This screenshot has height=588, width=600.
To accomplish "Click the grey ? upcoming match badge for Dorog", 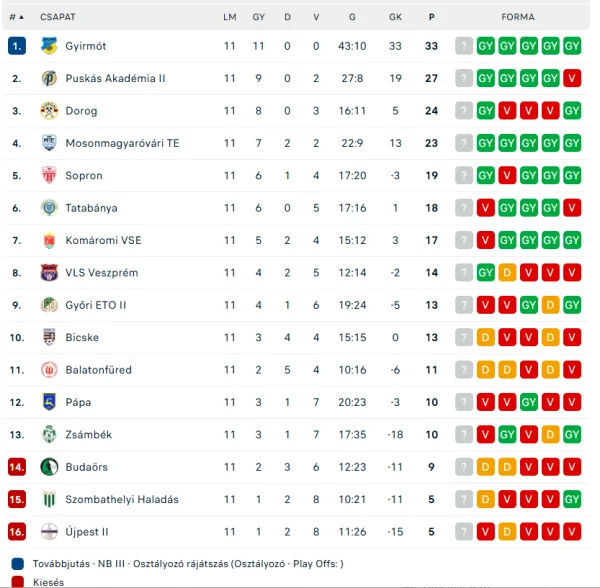I will pyautogui.click(x=464, y=111).
